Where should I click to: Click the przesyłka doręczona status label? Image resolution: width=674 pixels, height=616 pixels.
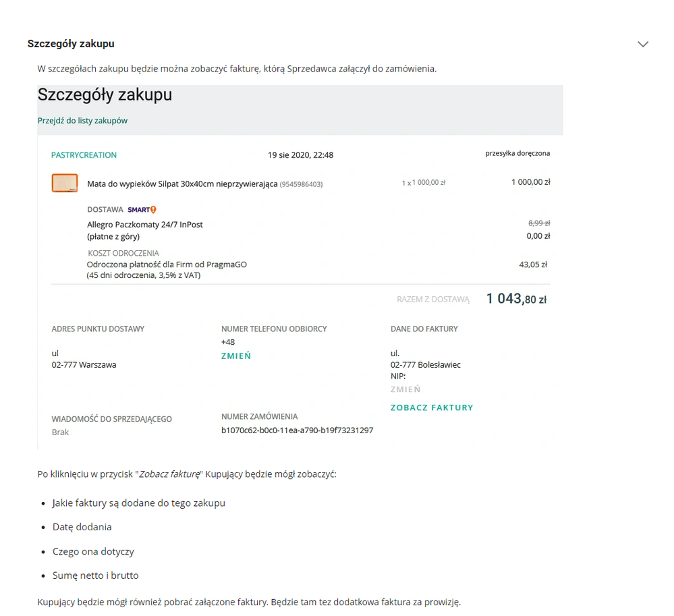point(517,153)
